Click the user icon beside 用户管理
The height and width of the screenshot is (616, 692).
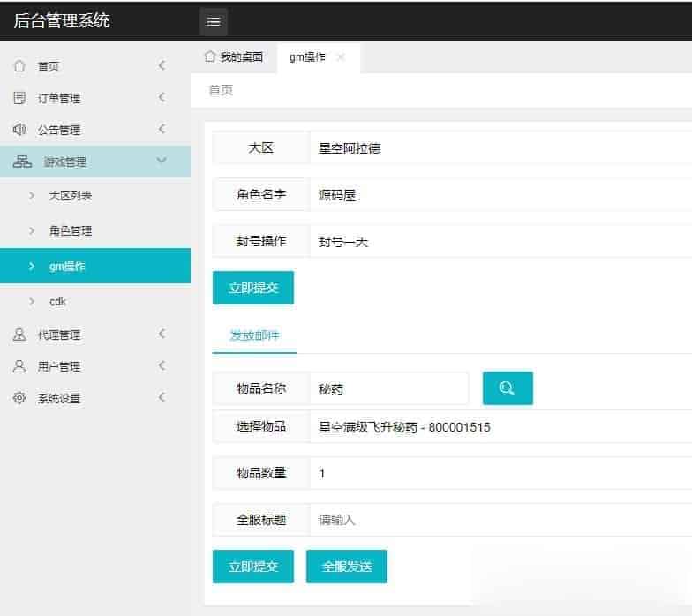pos(19,365)
